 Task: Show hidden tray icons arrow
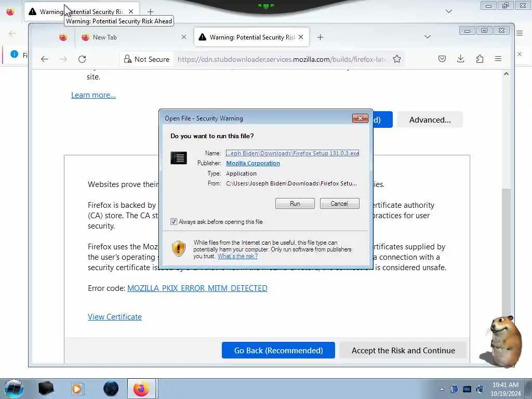[442, 389]
